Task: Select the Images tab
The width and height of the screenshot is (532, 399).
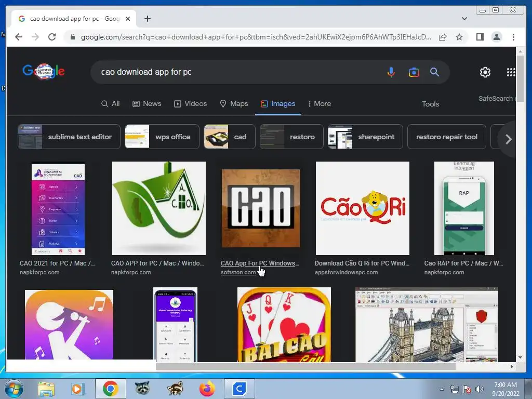Action: point(278,103)
